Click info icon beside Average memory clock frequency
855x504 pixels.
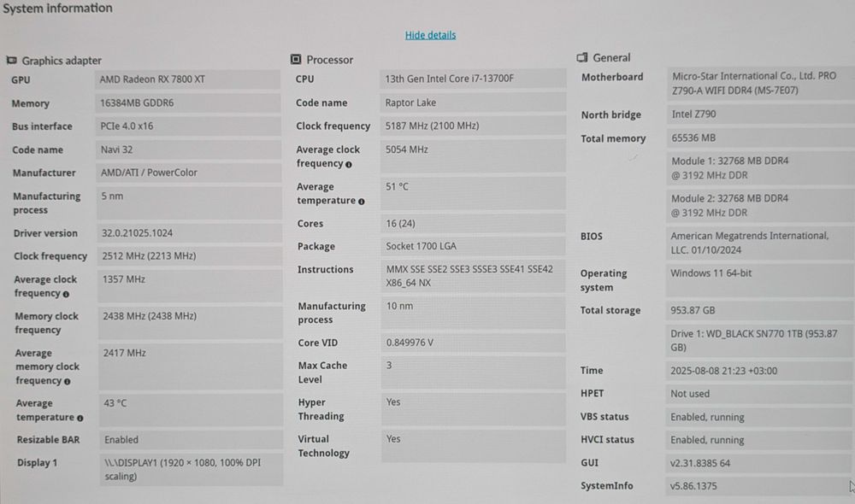tap(67, 381)
